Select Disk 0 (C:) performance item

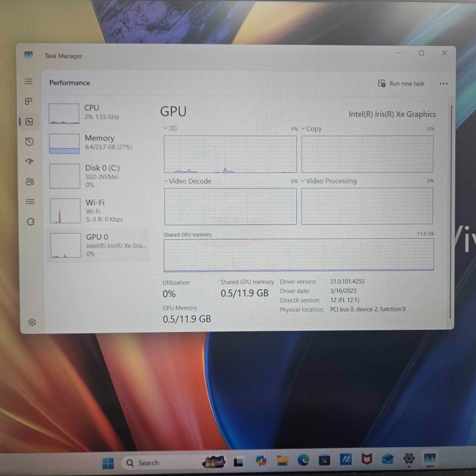[97, 176]
